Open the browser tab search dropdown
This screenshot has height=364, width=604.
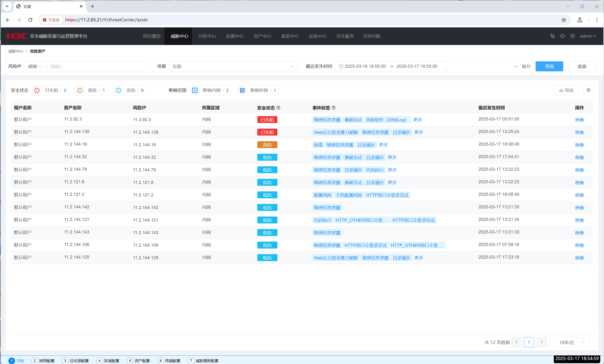(x=7, y=6)
